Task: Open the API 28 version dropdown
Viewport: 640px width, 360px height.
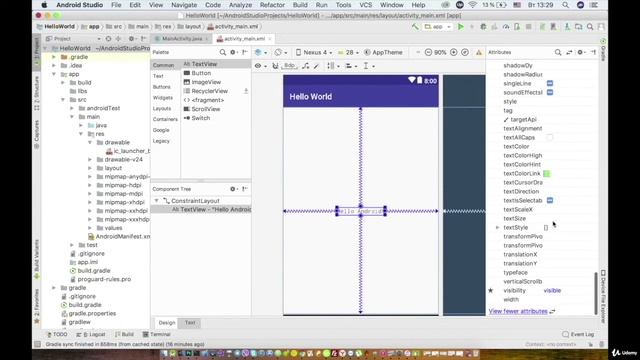Action: pos(348,52)
